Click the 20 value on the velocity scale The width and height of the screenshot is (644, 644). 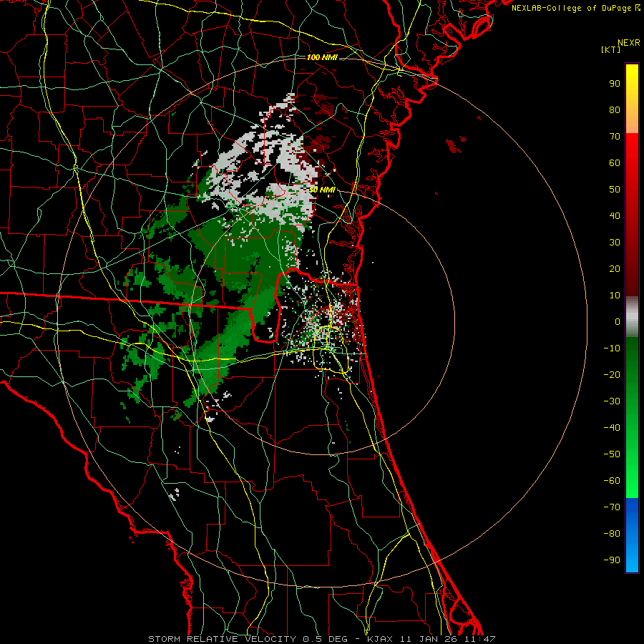[x=615, y=268]
